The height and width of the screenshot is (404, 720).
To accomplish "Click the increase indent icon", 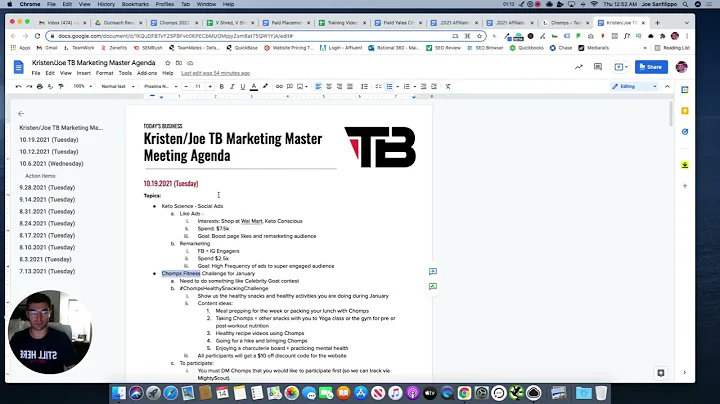I will pos(434,86).
